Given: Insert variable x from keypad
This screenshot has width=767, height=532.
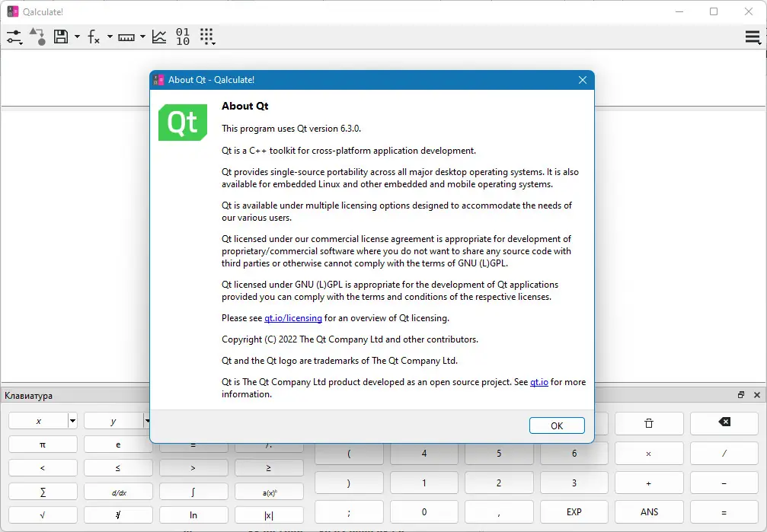Looking at the screenshot, I should [39, 421].
